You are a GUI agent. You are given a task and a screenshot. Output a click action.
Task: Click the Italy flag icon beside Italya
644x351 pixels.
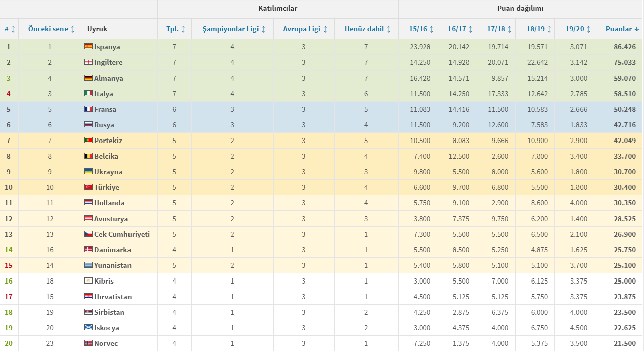pyautogui.click(x=88, y=94)
